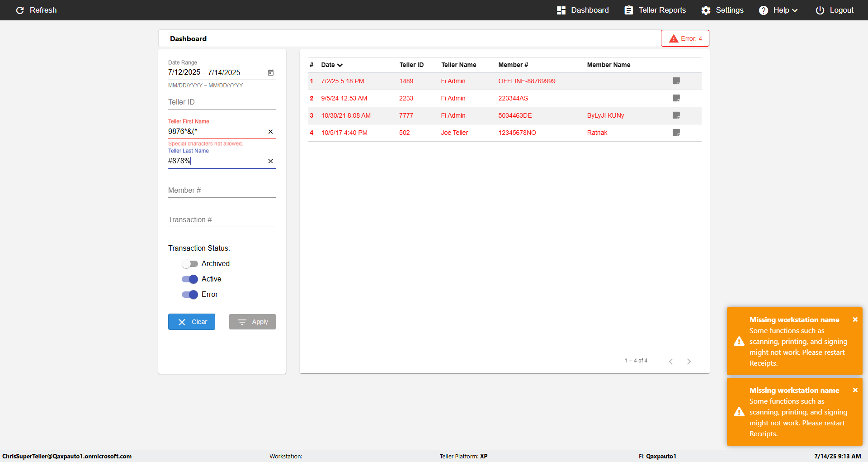Open the Settings menu item
Viewport: 868px width, 462px height.
pyautogui.click(x=722, y=10)
